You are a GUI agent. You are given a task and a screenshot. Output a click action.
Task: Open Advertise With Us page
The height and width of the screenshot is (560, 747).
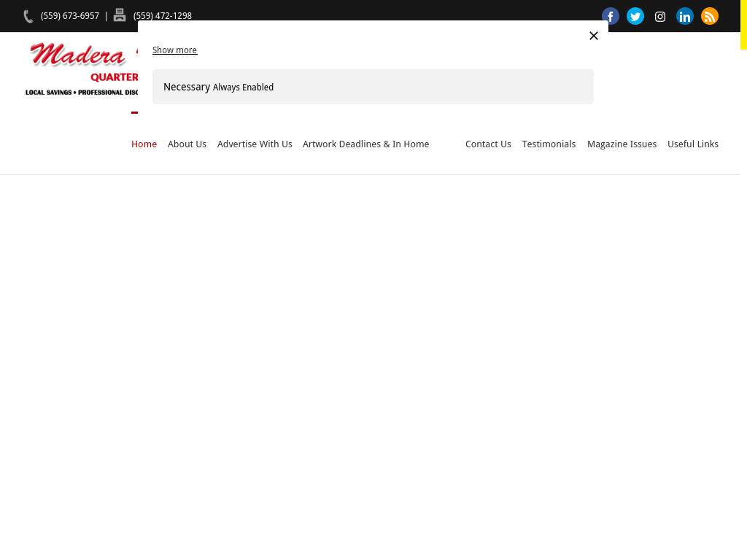(255, 144)
